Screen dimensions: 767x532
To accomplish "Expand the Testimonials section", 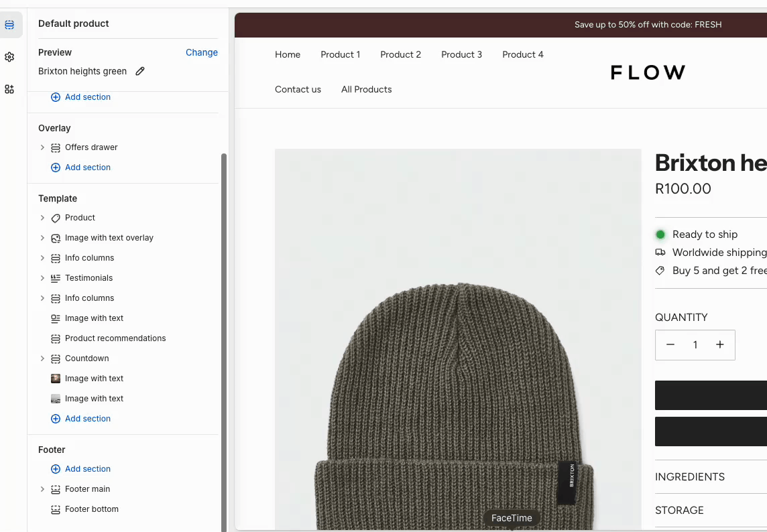I will pyautogui.click(x=42, y=278).
